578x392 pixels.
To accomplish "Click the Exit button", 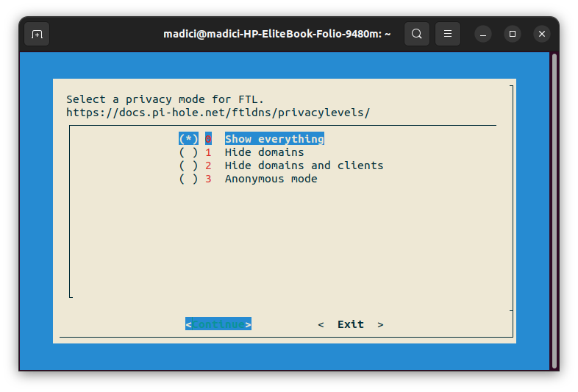I will pyautogui.click(x=351, y=324).
